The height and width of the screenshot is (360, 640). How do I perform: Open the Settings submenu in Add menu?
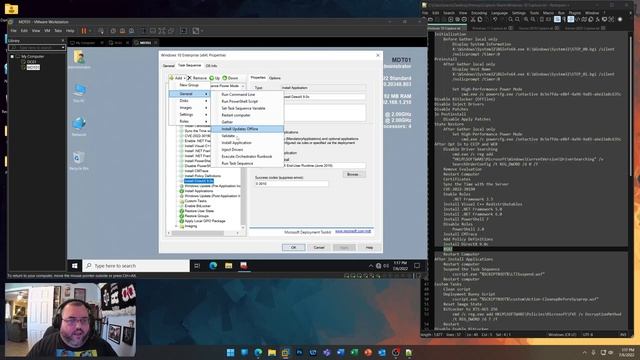click(189, 115)
